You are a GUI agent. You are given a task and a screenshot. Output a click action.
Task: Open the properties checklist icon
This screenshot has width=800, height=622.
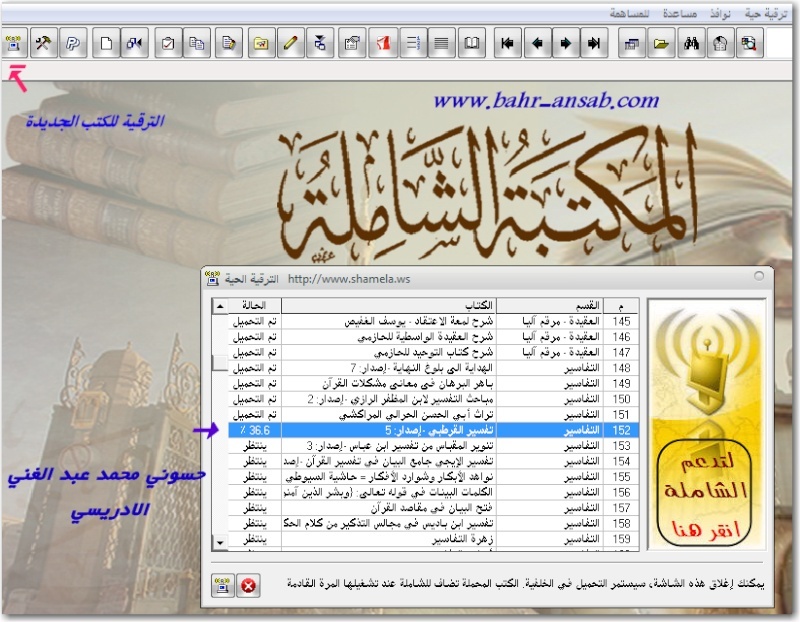(x=352, y=43)
